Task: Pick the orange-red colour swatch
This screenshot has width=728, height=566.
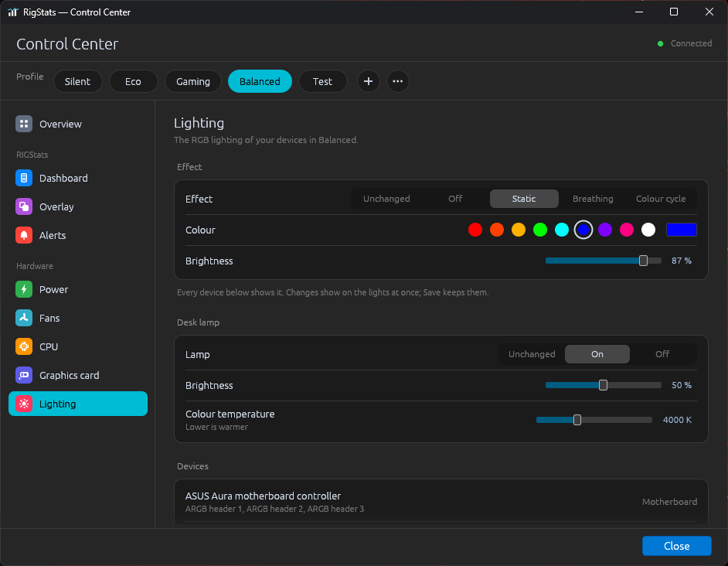Action: (x=497, y=230)
